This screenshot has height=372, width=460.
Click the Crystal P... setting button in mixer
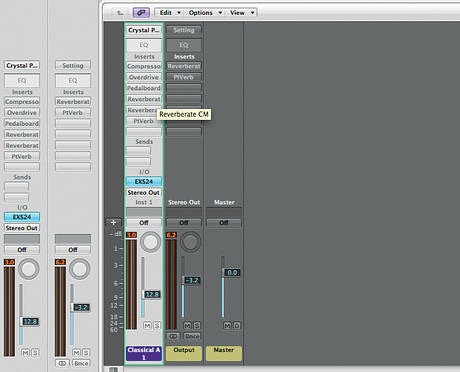point(144,30)
